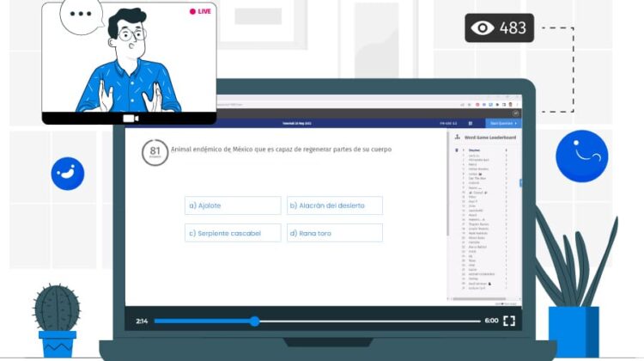Viewport: 644px width, 361px height.
Task: Click the Word Game Leaderboard heading
Action: (x=490, y=138)
